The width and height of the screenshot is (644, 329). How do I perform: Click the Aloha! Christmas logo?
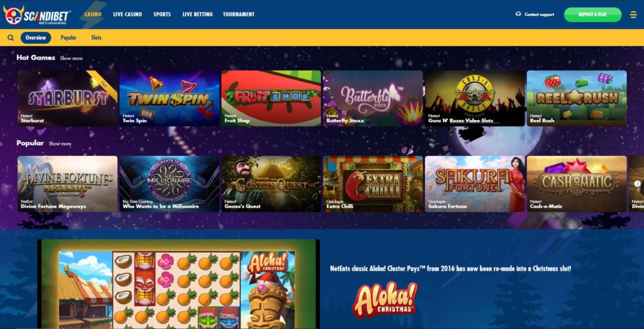(x=384, y=300)
